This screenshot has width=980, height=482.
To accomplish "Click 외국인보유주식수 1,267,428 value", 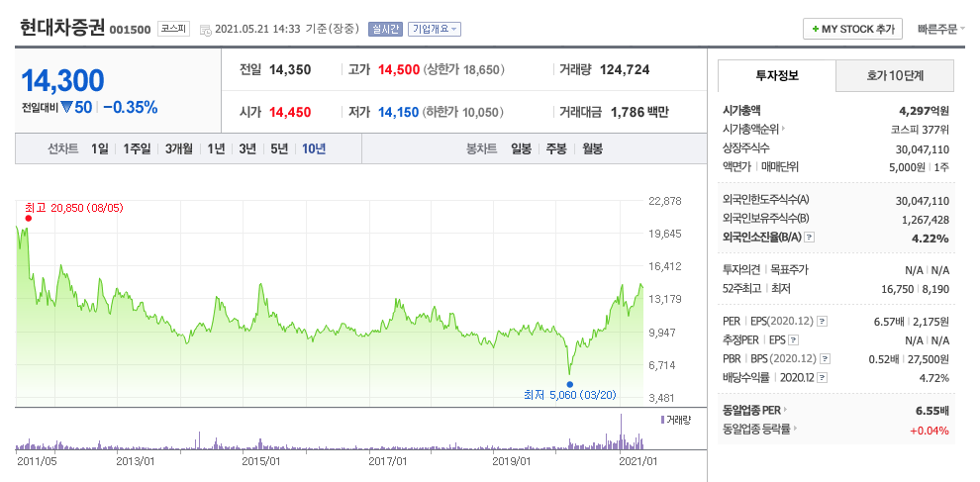I will point(926,220).
